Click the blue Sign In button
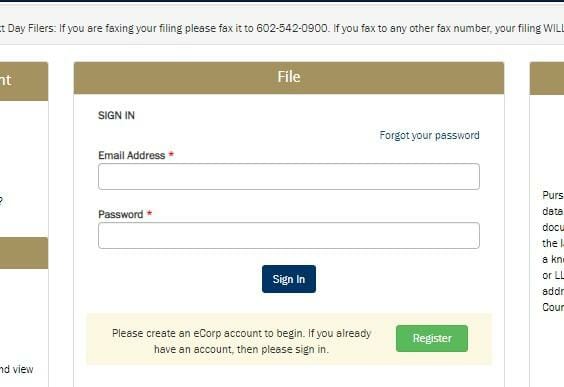The image size is (564, 387). [x=289, y=279]
